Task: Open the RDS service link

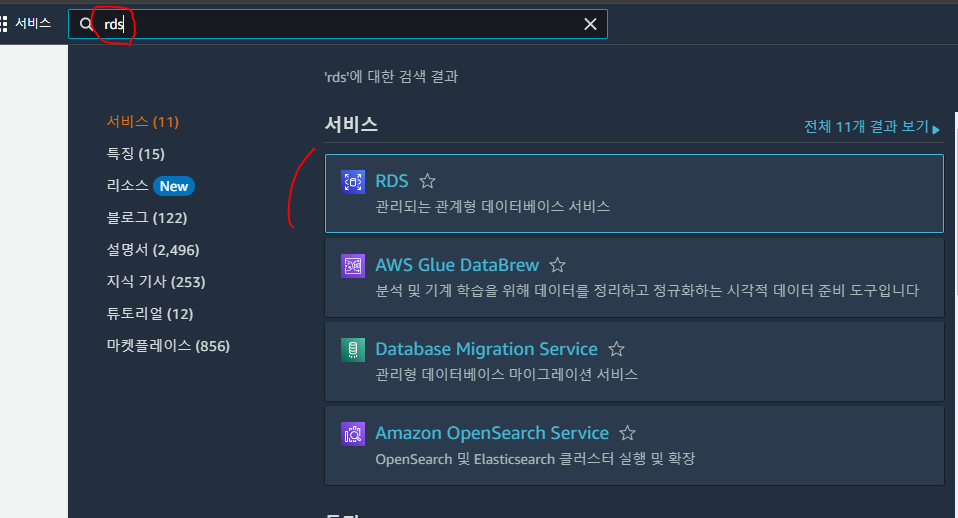Action: click(392, 181)
